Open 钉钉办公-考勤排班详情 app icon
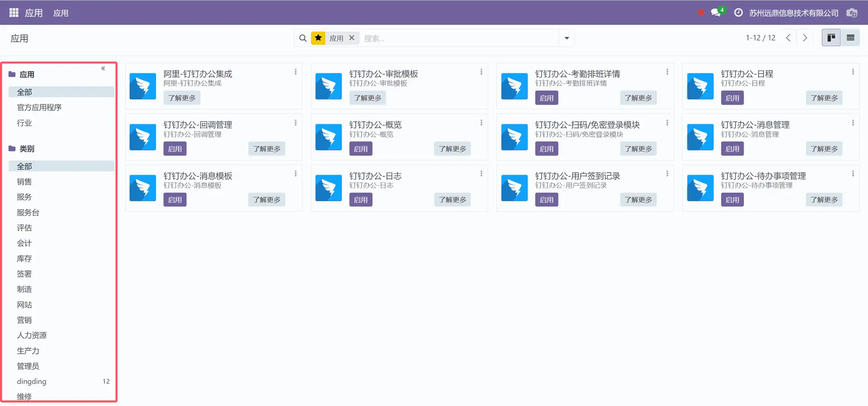868x406 pixels. [514, 86]
